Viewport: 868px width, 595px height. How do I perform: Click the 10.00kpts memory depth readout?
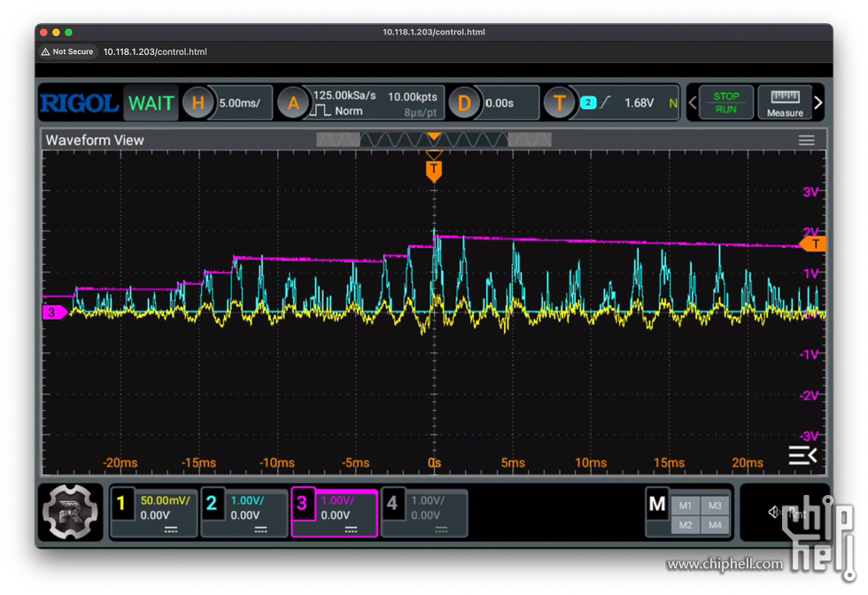[x=413, y=97]
